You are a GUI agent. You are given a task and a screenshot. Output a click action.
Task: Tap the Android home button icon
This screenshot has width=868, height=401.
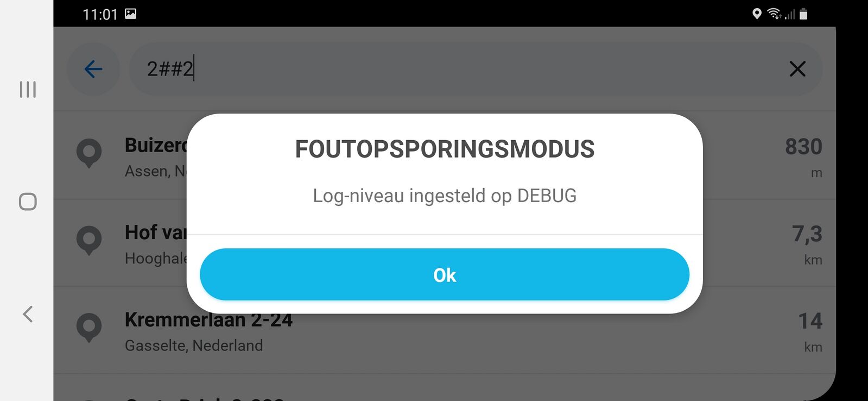pyautogui.click(x=28, y=202)
